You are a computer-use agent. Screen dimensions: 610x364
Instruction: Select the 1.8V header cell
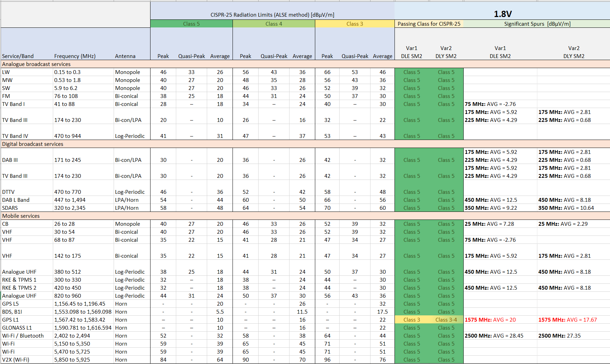[502, 14]
